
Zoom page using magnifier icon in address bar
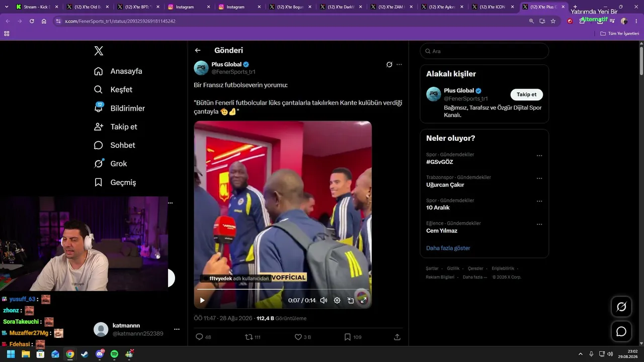coord(531,21)
